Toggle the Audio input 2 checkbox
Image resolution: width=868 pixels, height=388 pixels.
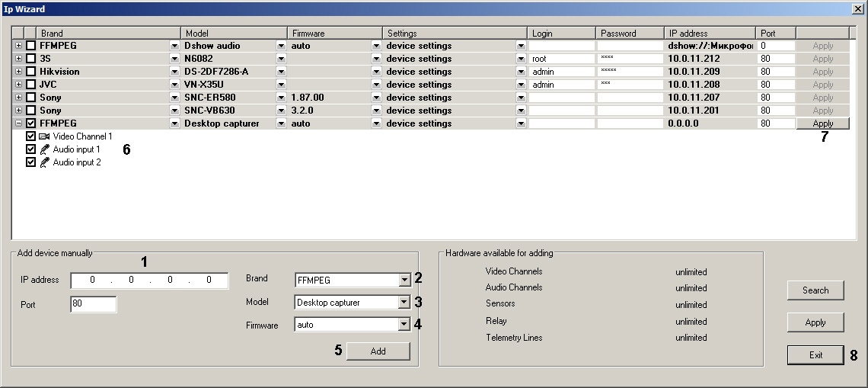click(x=31, y=162)
